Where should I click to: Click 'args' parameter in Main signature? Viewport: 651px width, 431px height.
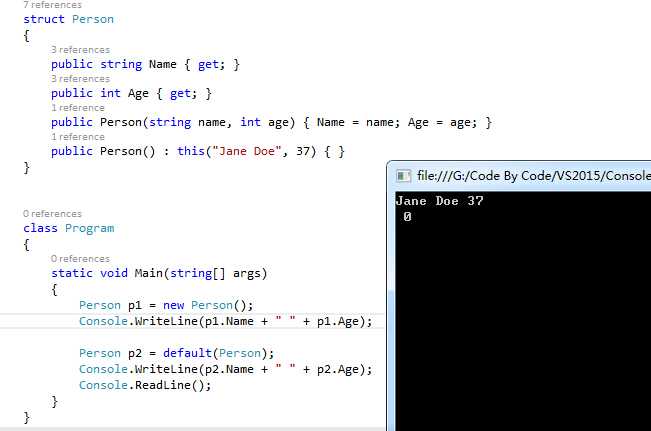[247, 274]
